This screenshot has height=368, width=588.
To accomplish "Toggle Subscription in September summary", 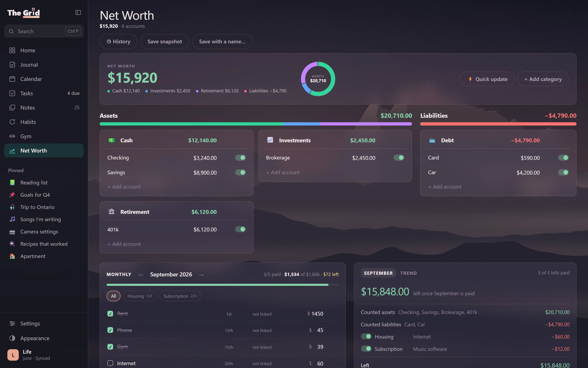I will click(x=366, y=349).
